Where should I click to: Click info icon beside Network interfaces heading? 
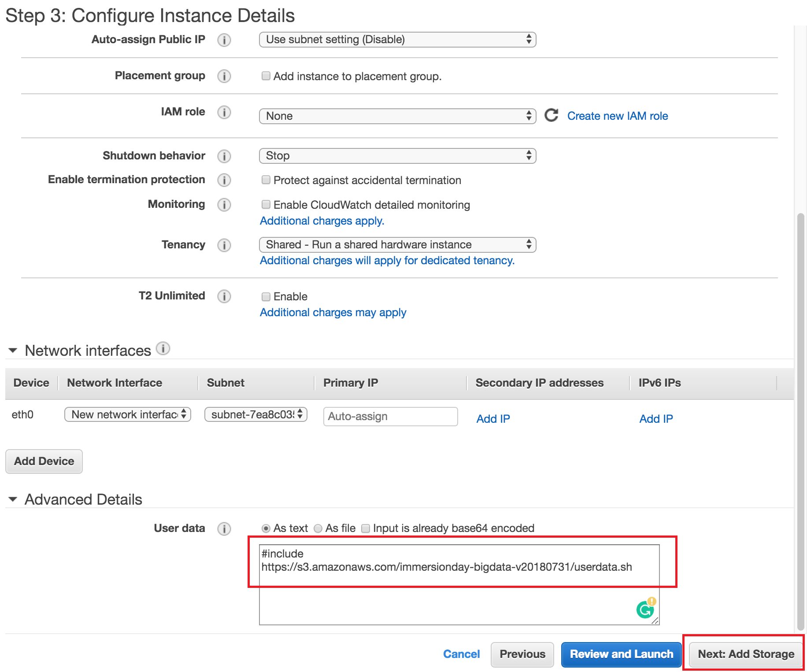point(163,349)
